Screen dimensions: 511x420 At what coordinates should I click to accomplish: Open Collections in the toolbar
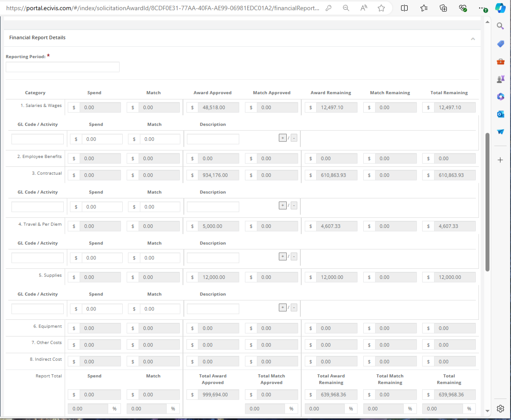(x=443, y=8)
